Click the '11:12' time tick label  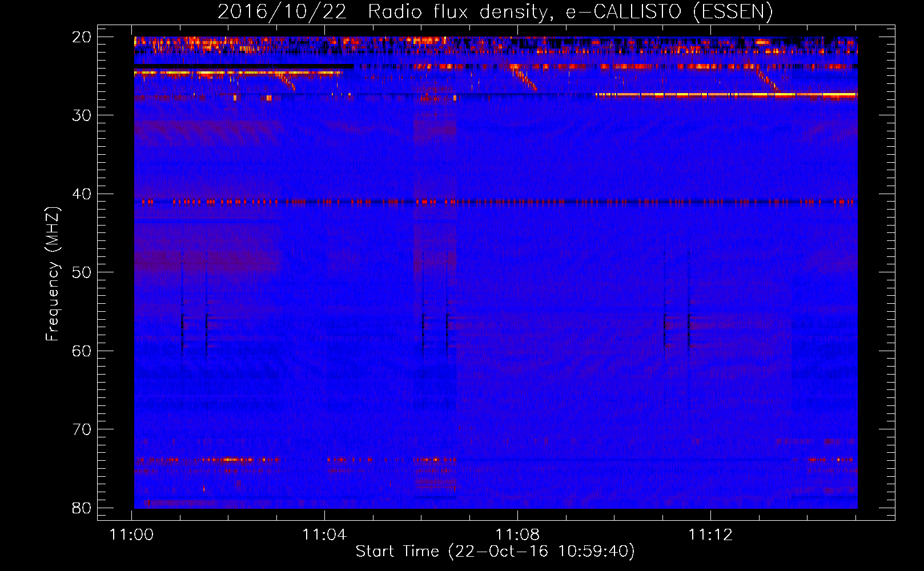pyautogui.click(x=710, y=535)
